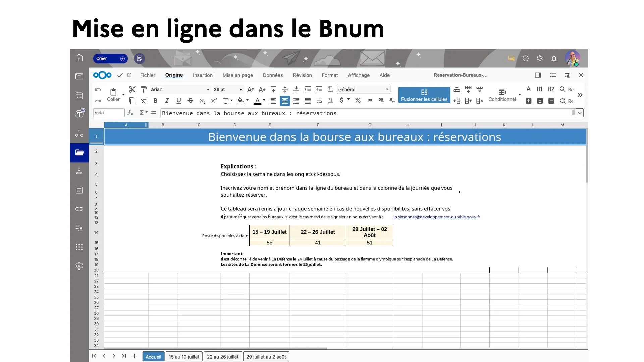Open the calendar icon in left sidebar
644x362 pixels.
79,96
